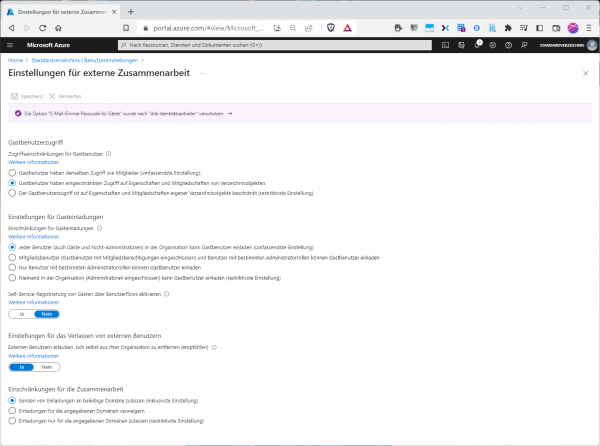Open a new browser tab

(x=131, y=12)
